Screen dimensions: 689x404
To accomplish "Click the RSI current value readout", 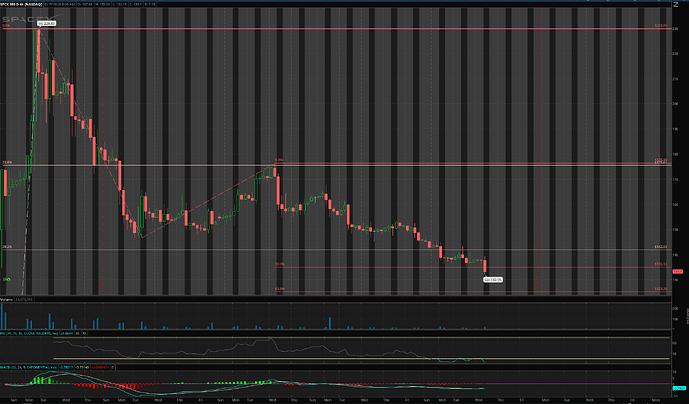I will (x=67, y=334).
